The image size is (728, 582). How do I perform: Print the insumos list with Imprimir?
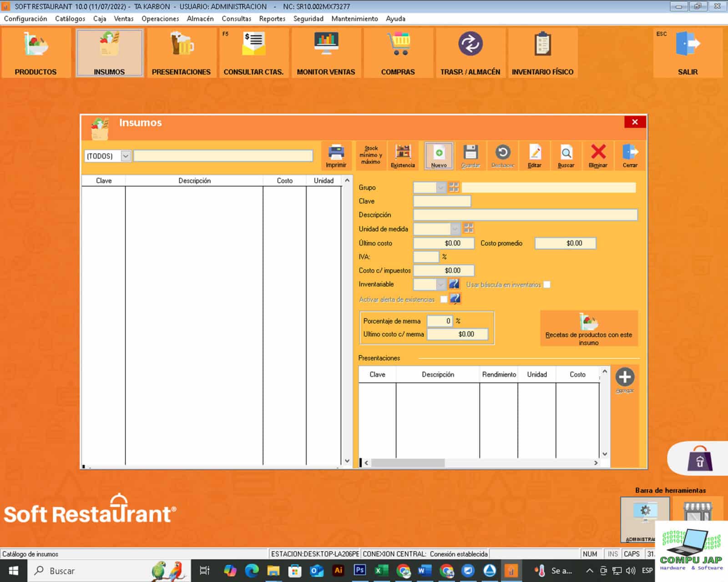click(x=336, y=156)
